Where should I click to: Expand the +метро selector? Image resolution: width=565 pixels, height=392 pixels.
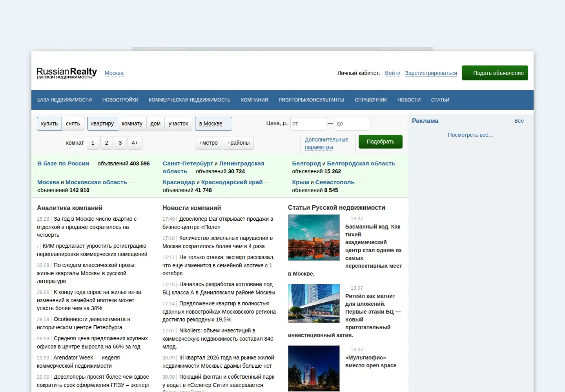[x=208, y=143]
